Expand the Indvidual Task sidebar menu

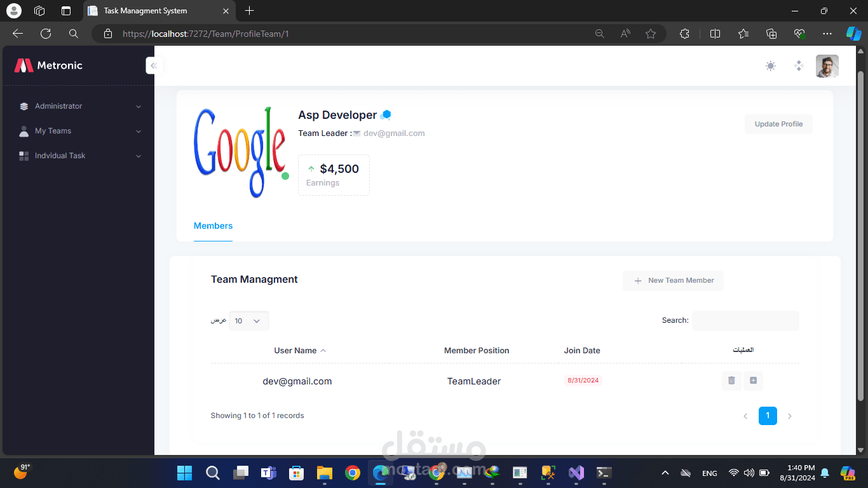point(80,156)
